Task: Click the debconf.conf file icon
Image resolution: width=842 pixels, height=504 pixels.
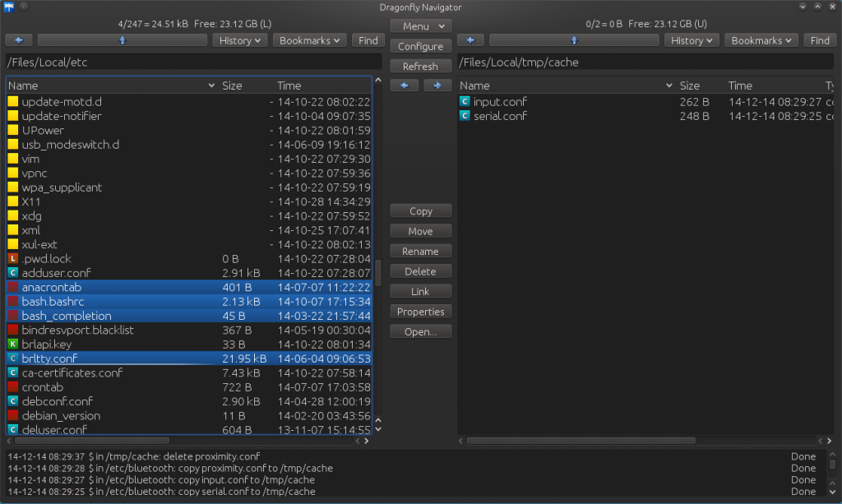Action: [x=13, y=401]
